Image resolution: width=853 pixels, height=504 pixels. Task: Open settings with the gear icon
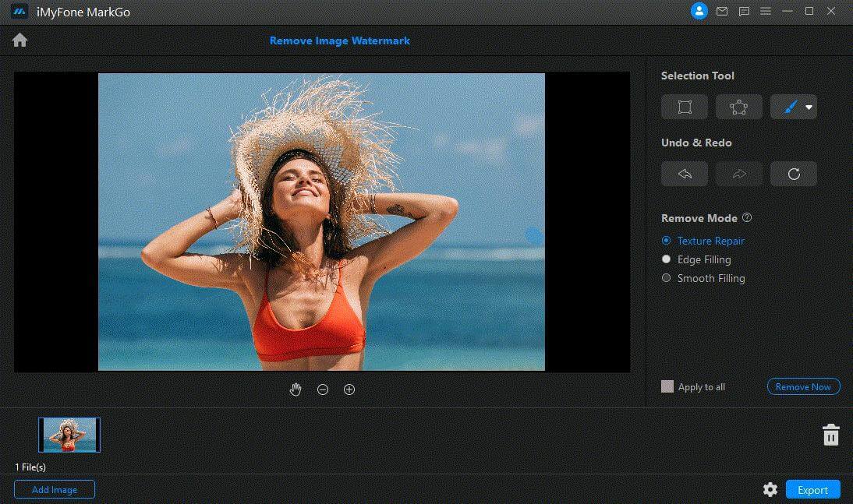point(770,489)
